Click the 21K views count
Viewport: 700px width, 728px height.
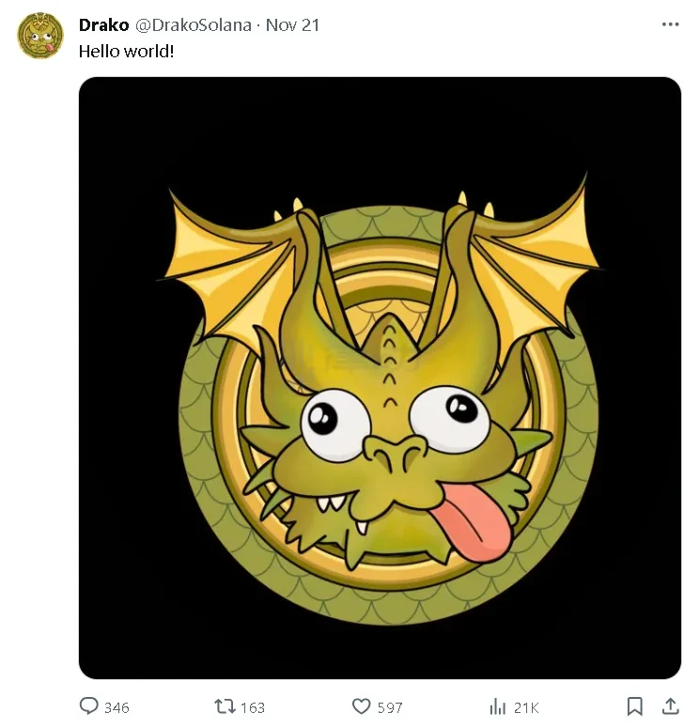tap(526, 707)
